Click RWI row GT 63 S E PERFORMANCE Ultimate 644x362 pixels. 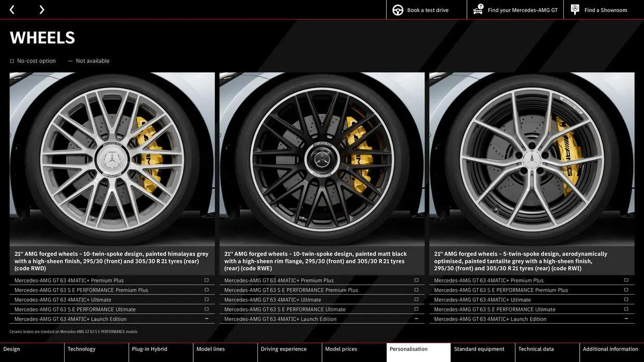coord(532,309)
